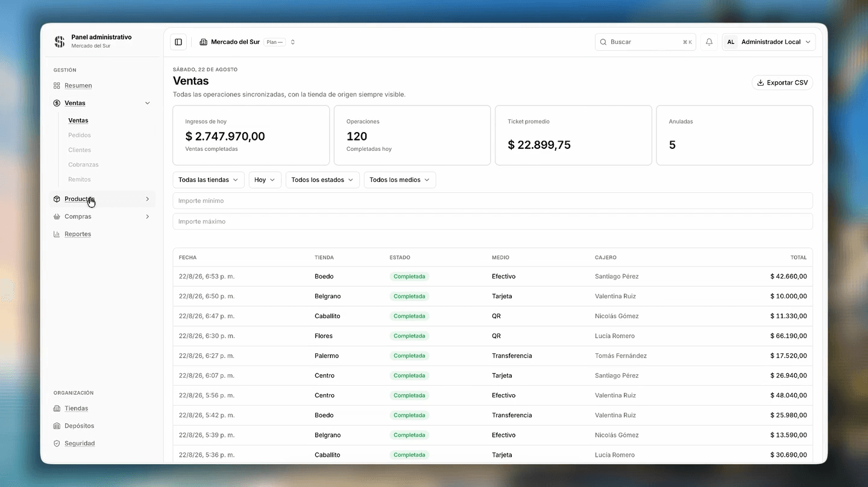Select the Ventas sub-item in sidebar
The width and height of the screenshot is (868, 487).
pyautogui.click(x=78, y=121)
